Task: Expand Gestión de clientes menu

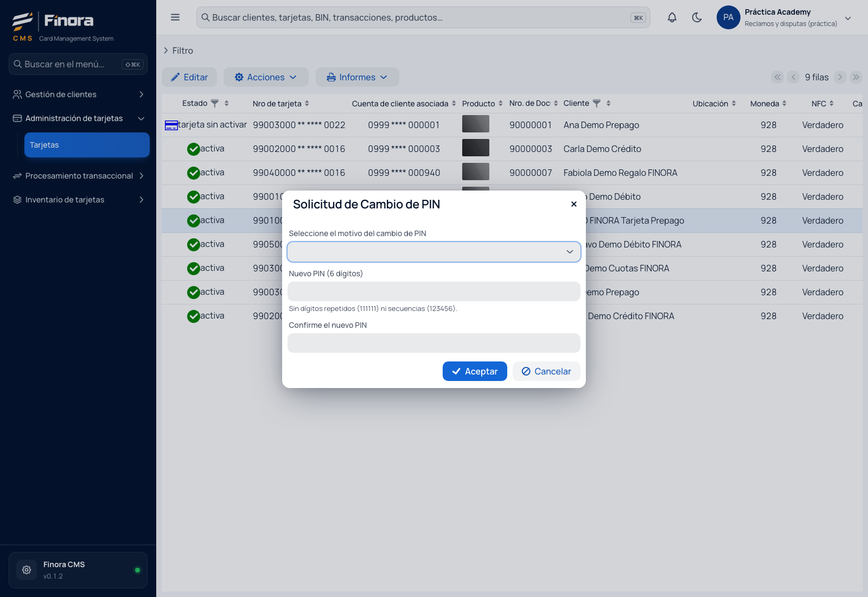Action: coord(78,94)
